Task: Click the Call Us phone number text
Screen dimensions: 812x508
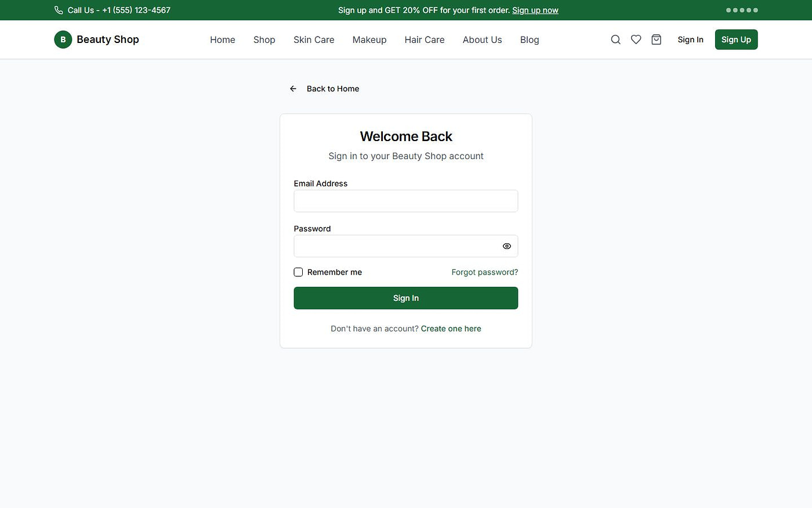Action: 119,10
